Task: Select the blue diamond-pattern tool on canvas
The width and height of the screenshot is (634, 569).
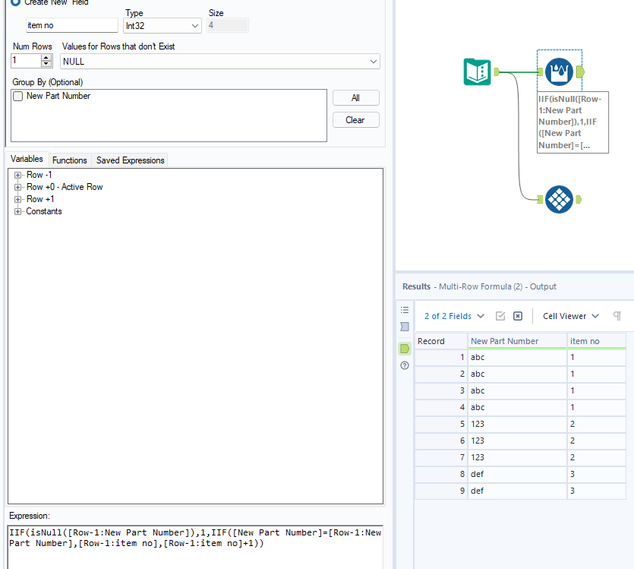Action: tap(559, 199)
